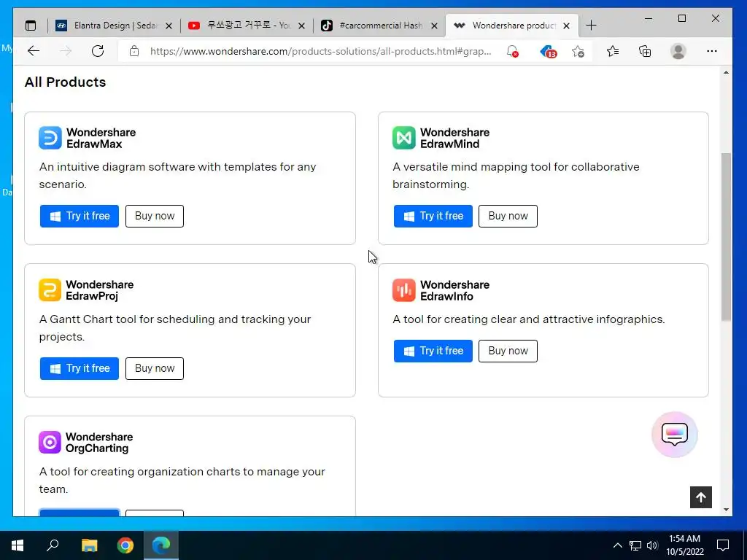Open File Explorer from taskbar
Viewport: 747px width, 560px height.
[x=89, y=545]
